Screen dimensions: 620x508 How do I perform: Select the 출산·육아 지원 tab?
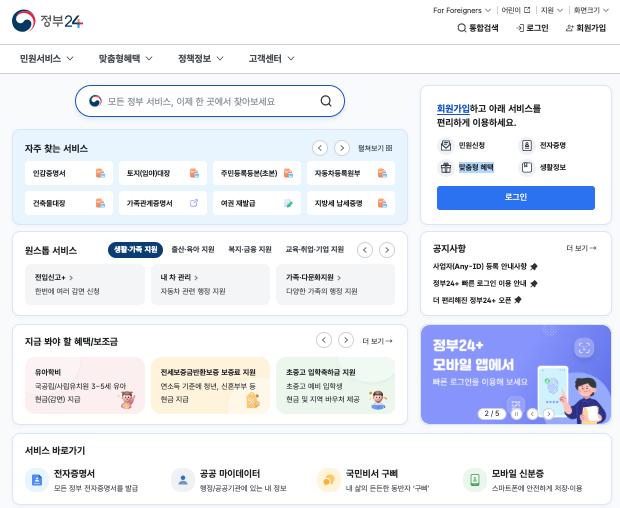(193, 250)
